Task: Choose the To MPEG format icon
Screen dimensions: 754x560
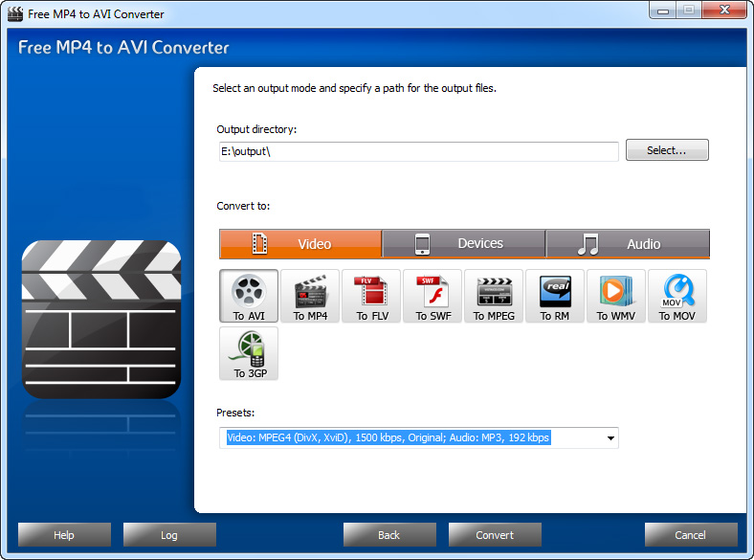Action: [494, 296]
